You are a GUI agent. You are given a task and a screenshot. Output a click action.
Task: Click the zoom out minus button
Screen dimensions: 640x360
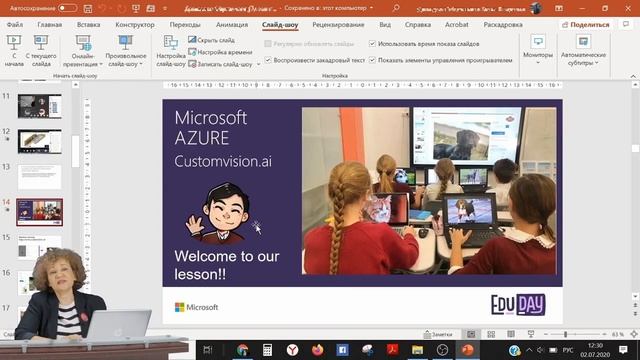point(546,334)
